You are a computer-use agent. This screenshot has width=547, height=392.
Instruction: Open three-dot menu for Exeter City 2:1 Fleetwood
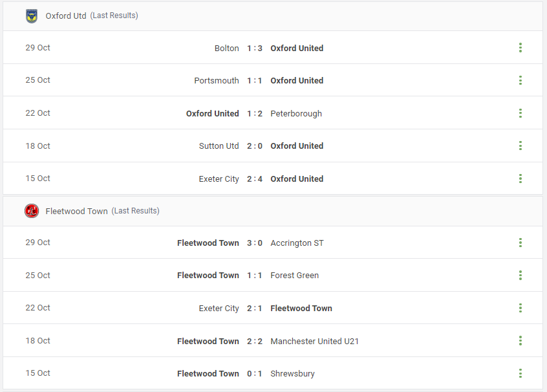(520, 308)
